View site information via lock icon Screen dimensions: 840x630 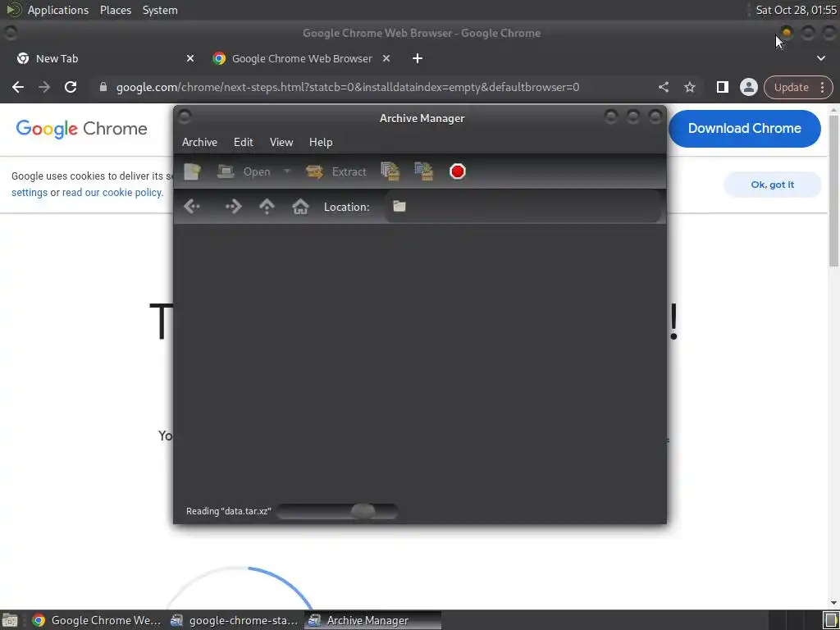(x=103, y=87)
